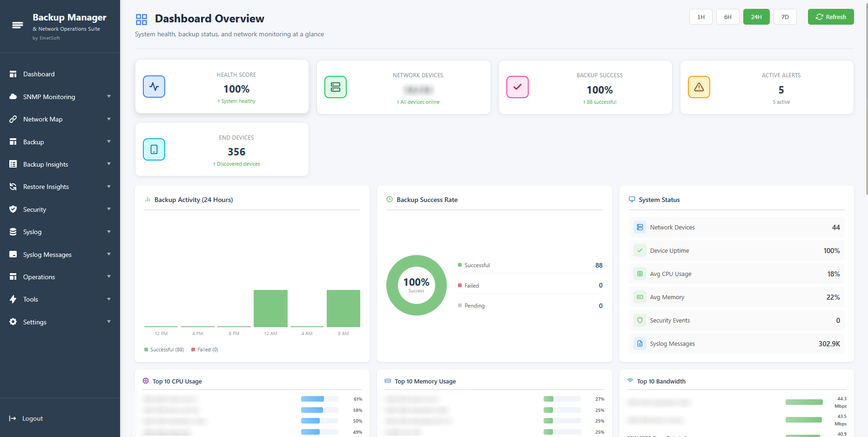Open the Operations sidebar item

60,277
